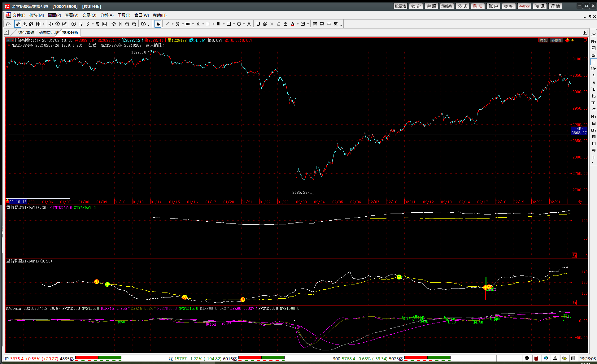Screen dimensions: 597x364
Task: Open the 文件(F) menu
Action: (x=19, y=15)
